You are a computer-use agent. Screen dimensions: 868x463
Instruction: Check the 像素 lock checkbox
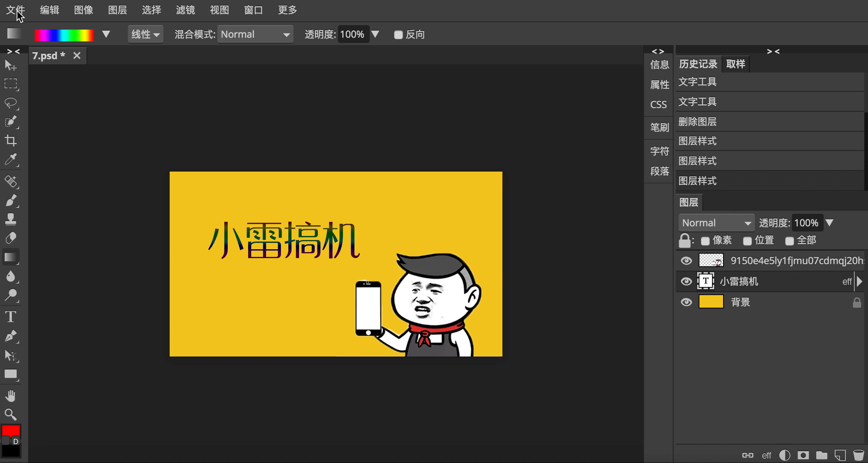coord(705,241)
